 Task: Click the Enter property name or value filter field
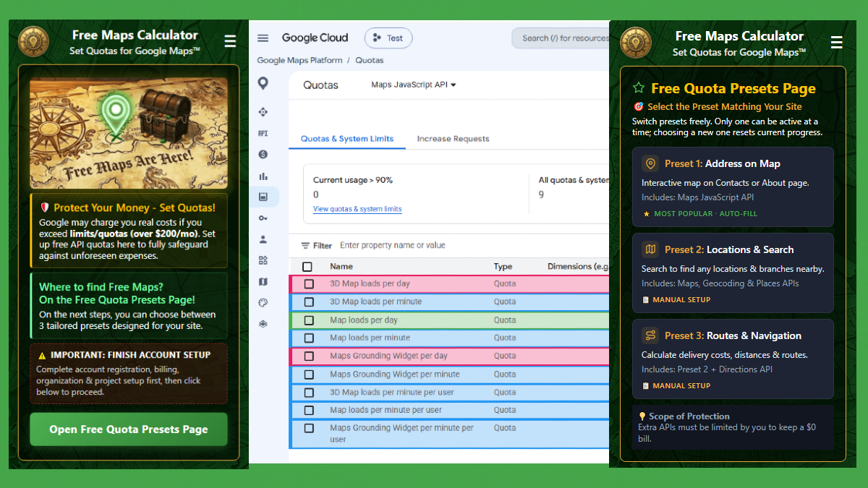(393, 246)
